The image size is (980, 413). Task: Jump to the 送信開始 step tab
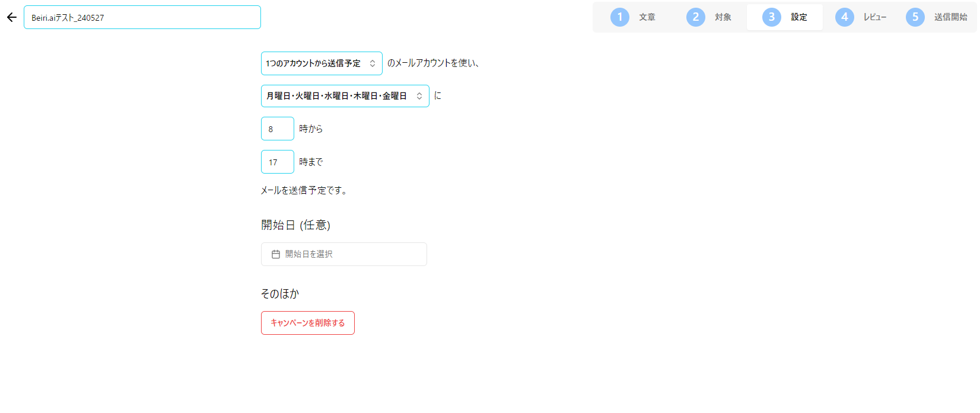(950, 17)
